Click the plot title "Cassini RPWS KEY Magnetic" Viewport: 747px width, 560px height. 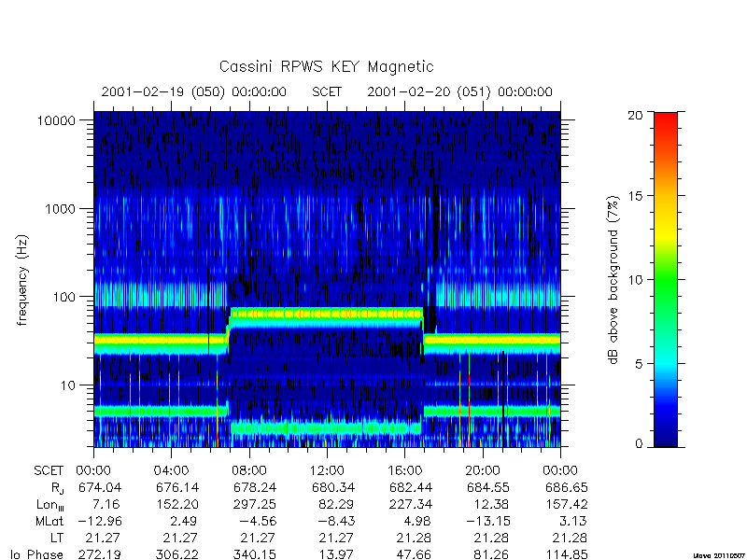[326, 66]
